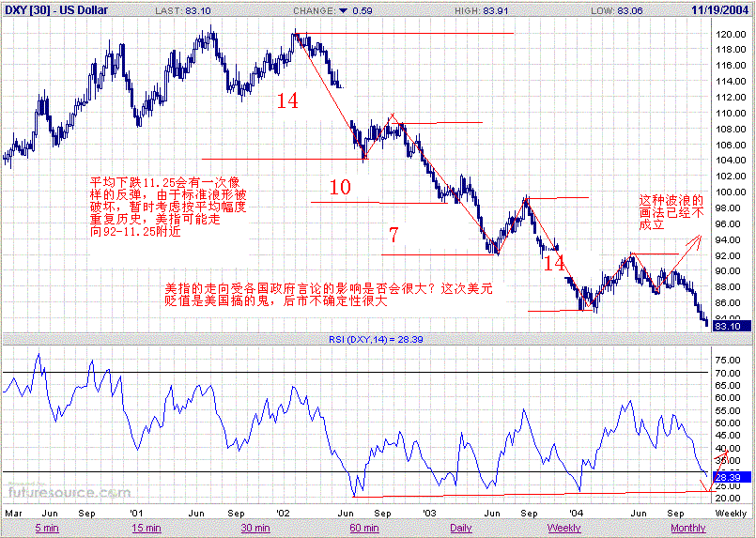Click the date 11/19/2004
The height and width of the screenshot is (538, 756).
pos(719,10)
